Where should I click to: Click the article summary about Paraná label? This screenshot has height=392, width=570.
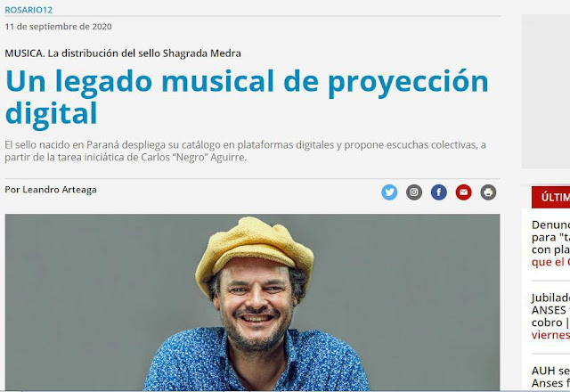[246, 151]
